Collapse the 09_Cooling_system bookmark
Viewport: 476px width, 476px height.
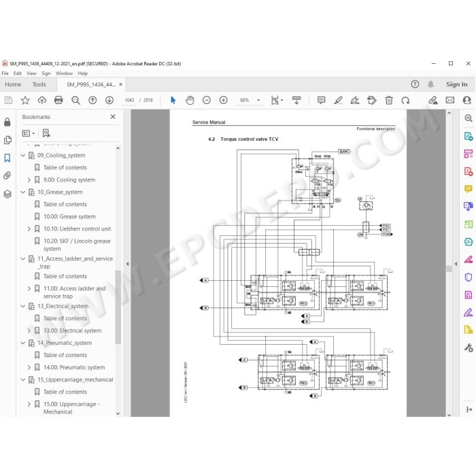(23, 156)
